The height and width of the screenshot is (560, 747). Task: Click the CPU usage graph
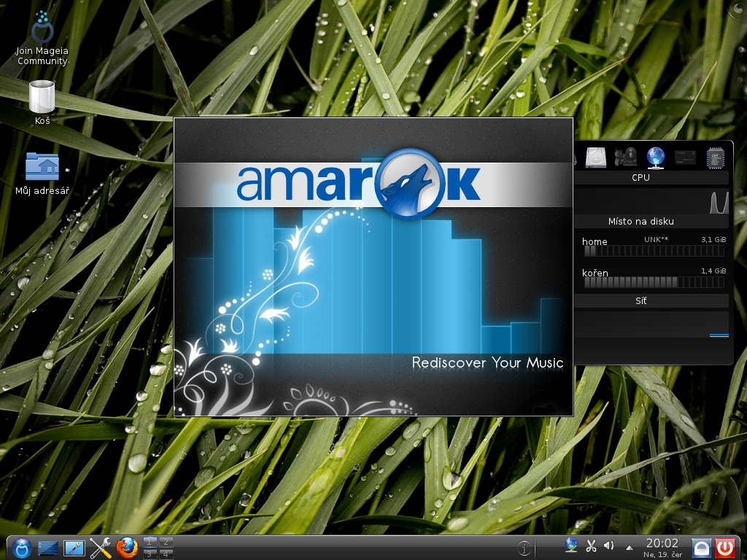click(x=651, y=201)
